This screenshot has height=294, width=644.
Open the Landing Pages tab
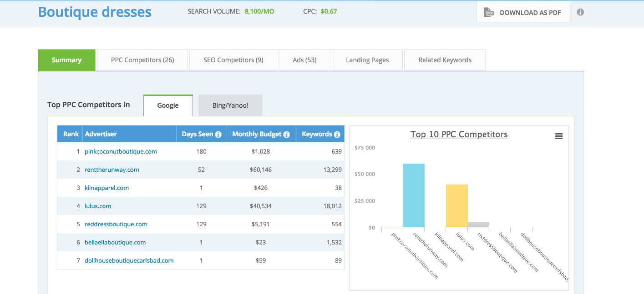coord(367,60)
